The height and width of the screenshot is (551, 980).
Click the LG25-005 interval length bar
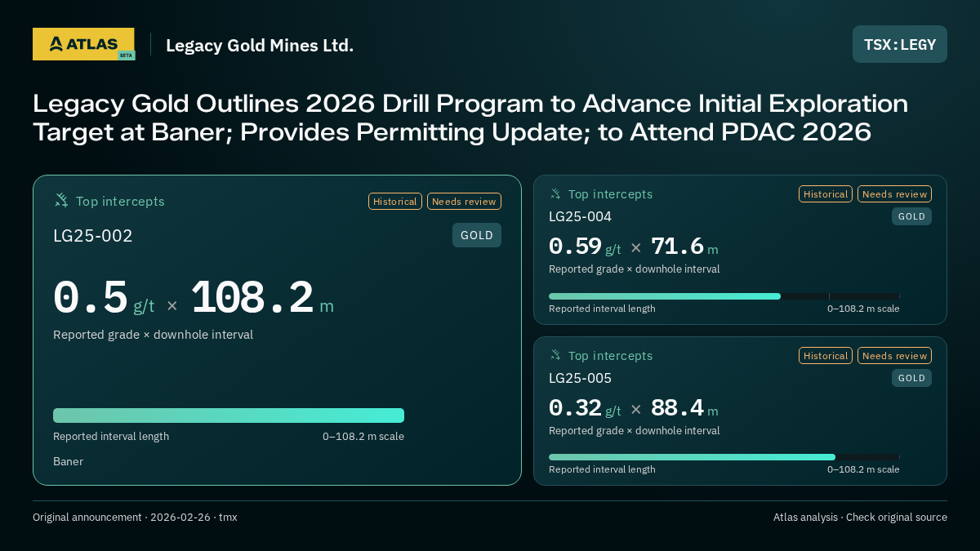pos(724,457)
